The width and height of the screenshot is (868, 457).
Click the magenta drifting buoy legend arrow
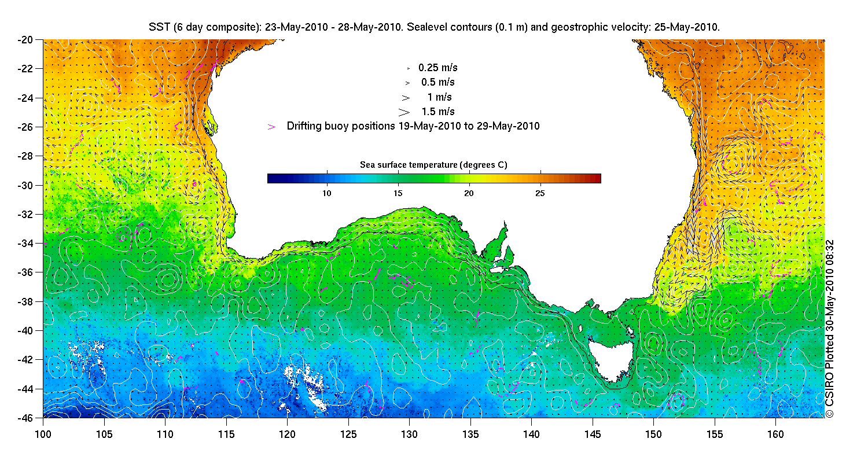[x=271, y=126]
